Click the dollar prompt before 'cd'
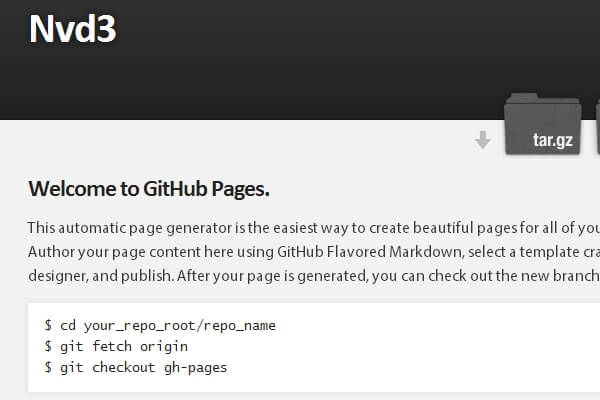Viewport: 600px width, 400px height. [x=48, y=325]
